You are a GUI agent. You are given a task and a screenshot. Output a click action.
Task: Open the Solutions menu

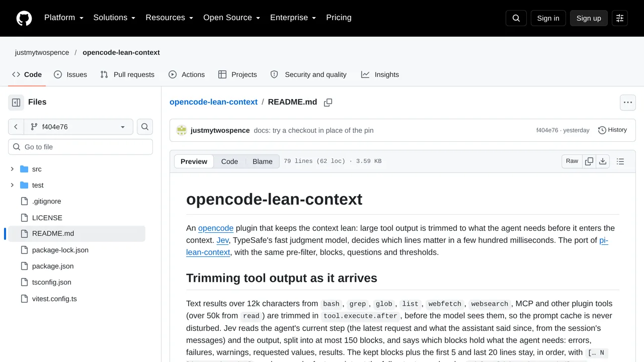[114, 18]
